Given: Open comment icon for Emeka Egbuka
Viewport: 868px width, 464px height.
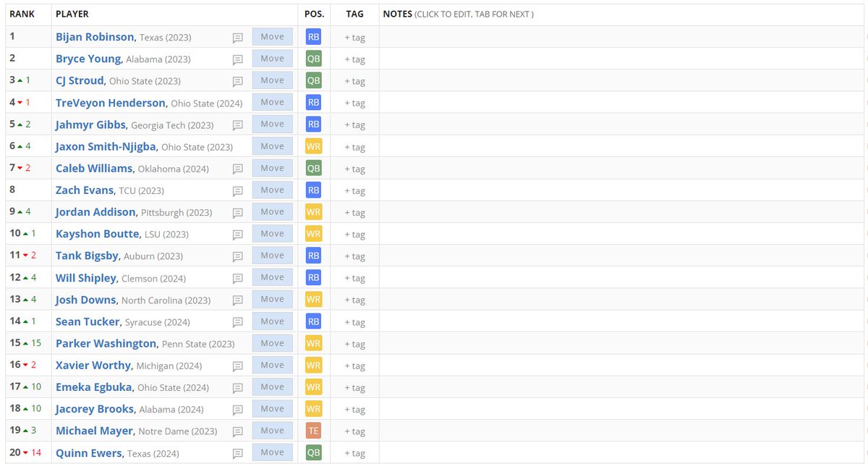Looking at the screenshot, I should coord(238,388).
